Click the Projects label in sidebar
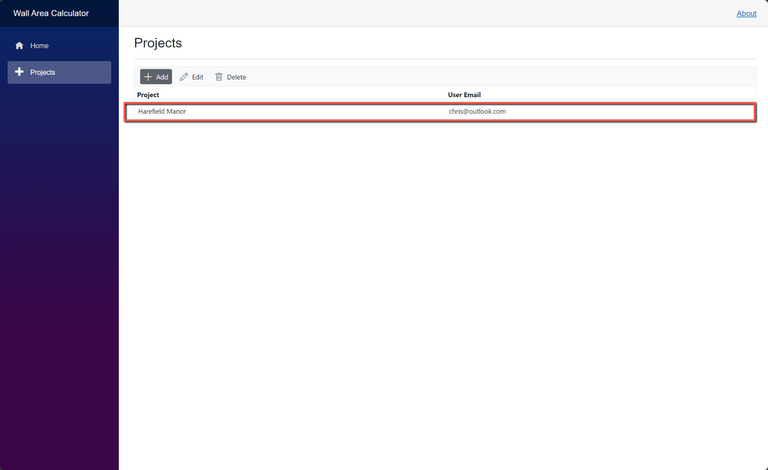The image size is (768, 470). pos(43,72)
